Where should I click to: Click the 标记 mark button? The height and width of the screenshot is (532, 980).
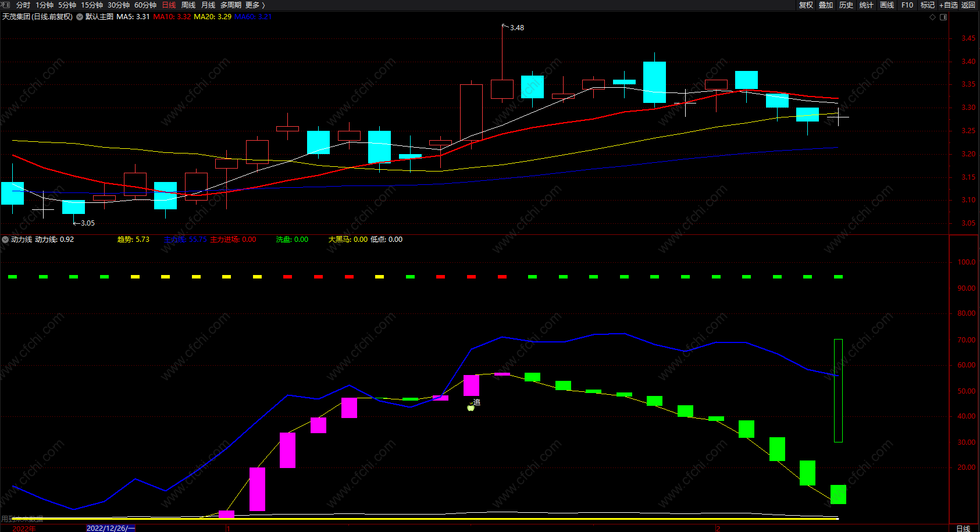click(928, 5)
